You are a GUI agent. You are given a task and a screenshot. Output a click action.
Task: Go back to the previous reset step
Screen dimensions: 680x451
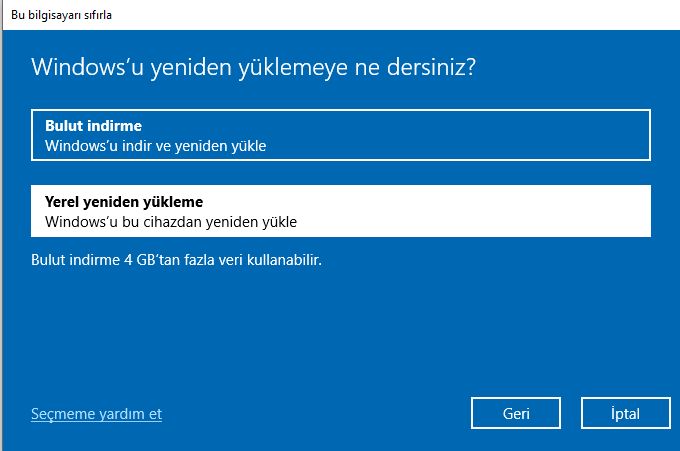[x=516, y=413]
